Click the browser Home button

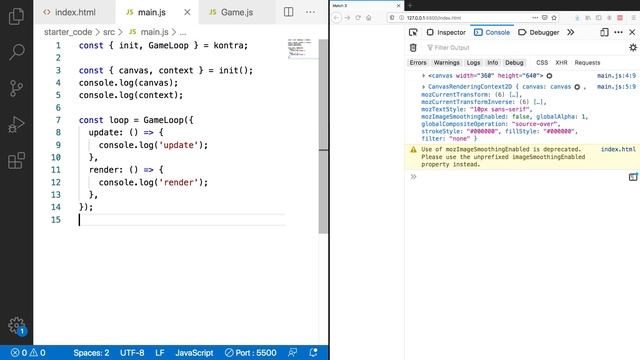point(369,18)
